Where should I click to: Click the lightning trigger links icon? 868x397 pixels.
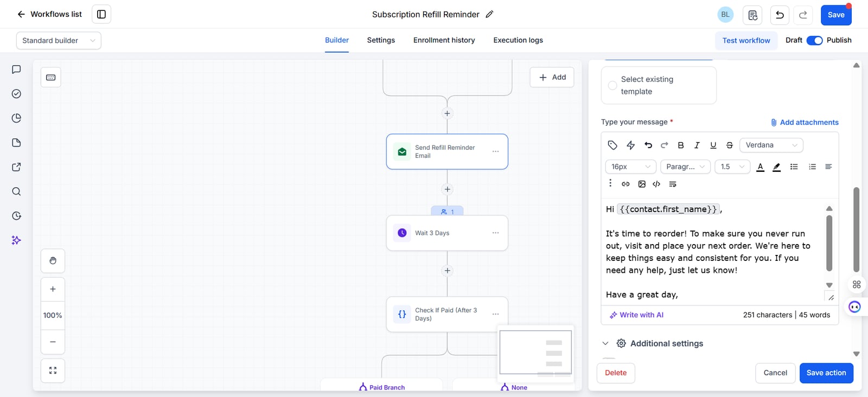click(x=630, y=145)
